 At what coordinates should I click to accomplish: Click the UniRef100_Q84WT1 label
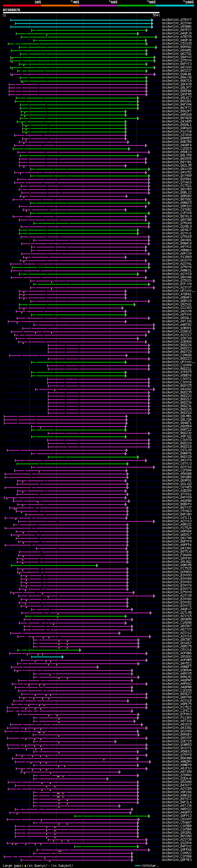177,423
